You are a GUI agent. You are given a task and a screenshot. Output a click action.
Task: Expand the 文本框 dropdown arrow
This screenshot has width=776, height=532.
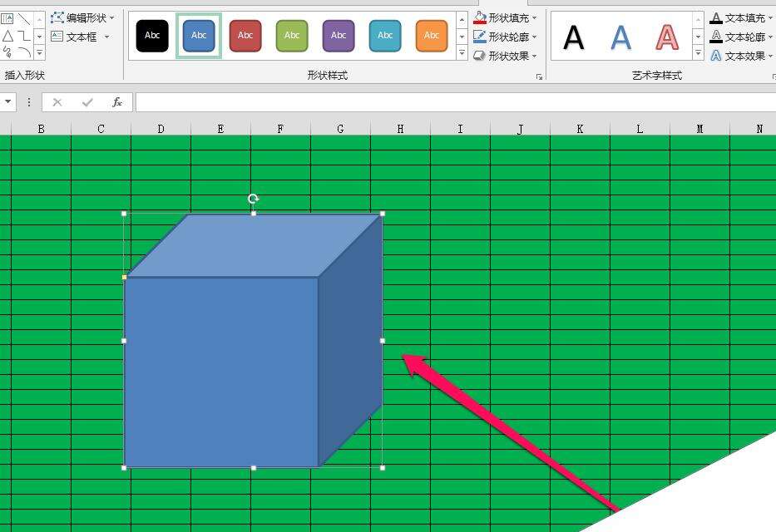pyautogui.click(x=106, y=37)
